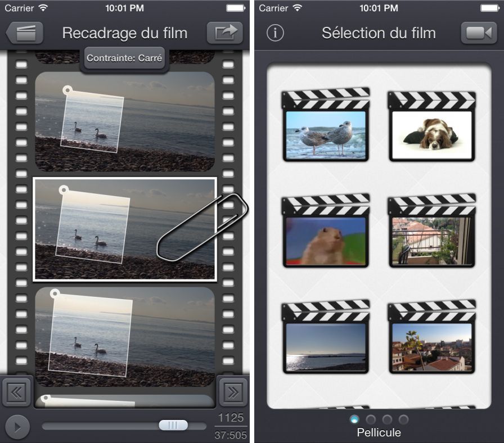Tap the video camera record icon
Image resolution: width=504 pixels, height=443 pixels.
[x=478, y=33]
